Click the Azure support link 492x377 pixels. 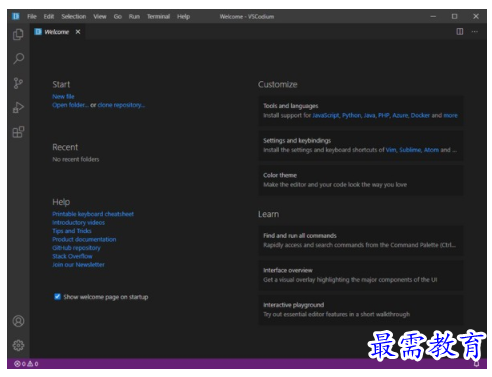(x=400, y=115)
